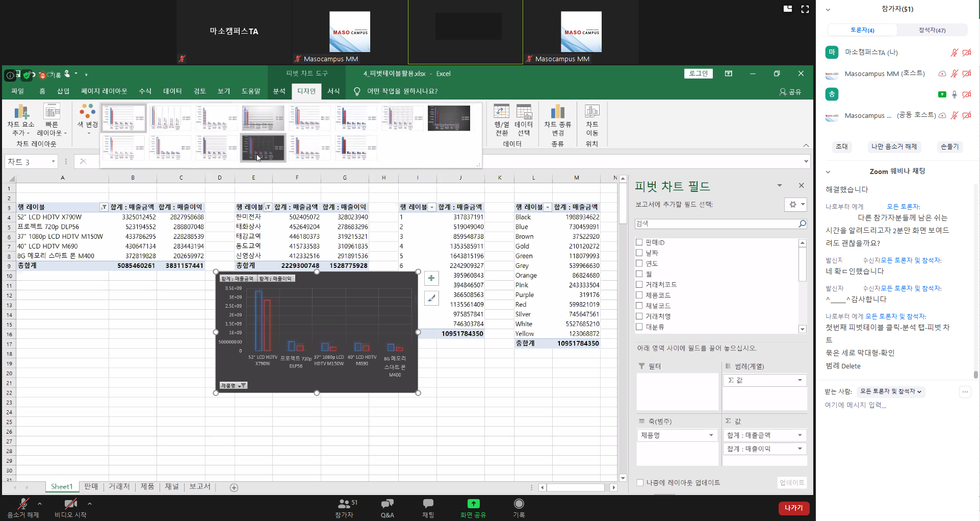This screenshot has height=521, width=980.
Task: Click the 색 변경 palette icon
Action: click(x=87, y=112)
